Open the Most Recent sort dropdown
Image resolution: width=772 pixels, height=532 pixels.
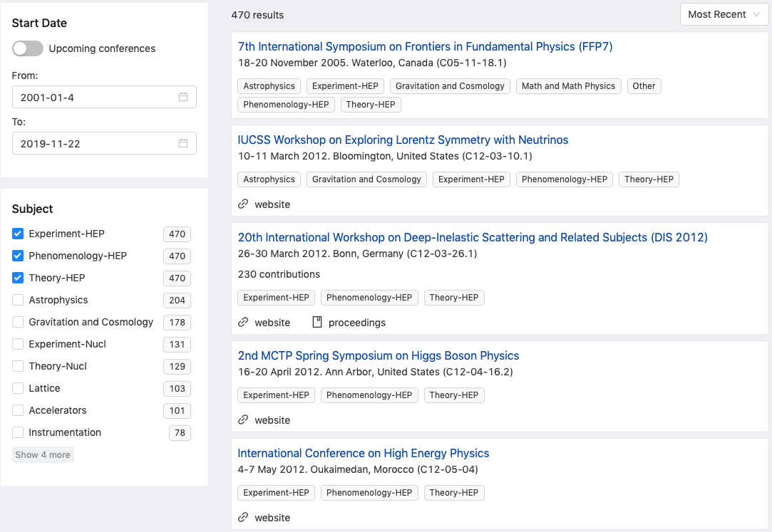coord(723,14)
